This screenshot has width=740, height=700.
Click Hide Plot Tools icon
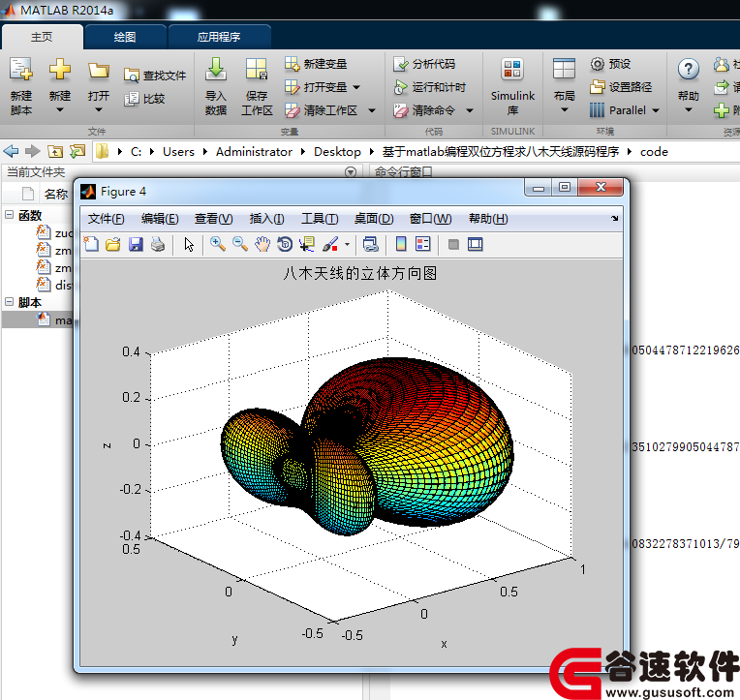(x=453, y=244)
